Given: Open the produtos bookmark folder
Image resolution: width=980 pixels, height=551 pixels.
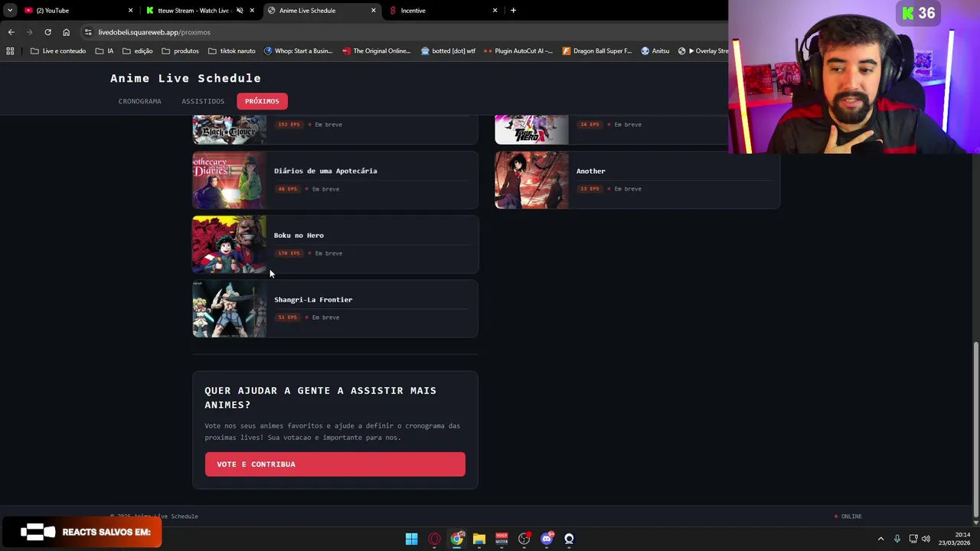Looking at the screenshot, I should pyautogui.click(x=181, y=51).
